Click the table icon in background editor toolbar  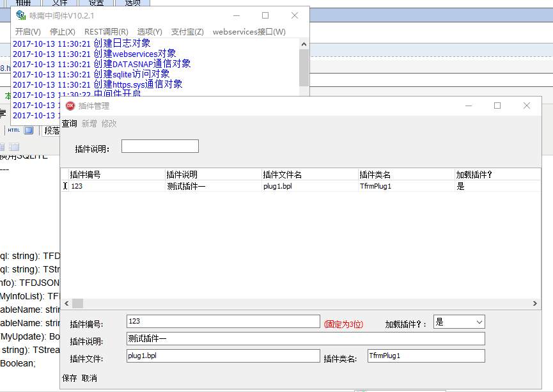tap(14, 147)
